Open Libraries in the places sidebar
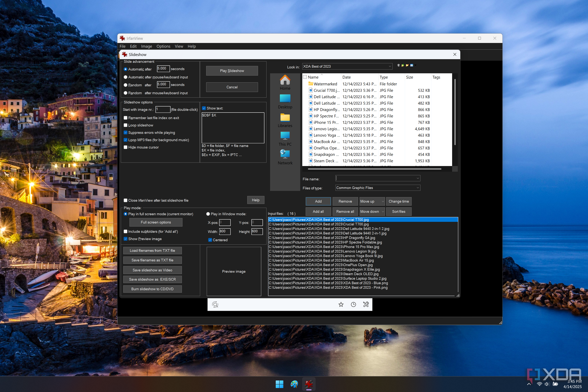Viewport: 588px width, 392px height. click(x=285, y=120)
